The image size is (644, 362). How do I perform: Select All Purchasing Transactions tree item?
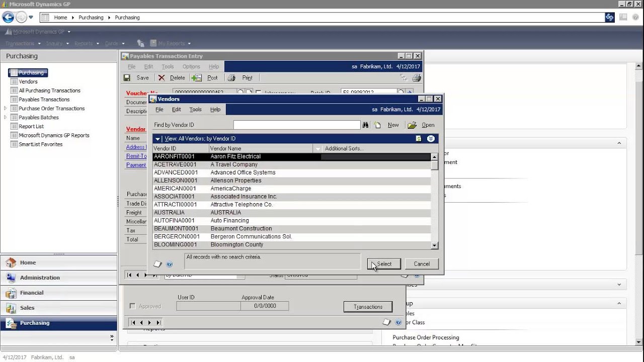point(49,90)
